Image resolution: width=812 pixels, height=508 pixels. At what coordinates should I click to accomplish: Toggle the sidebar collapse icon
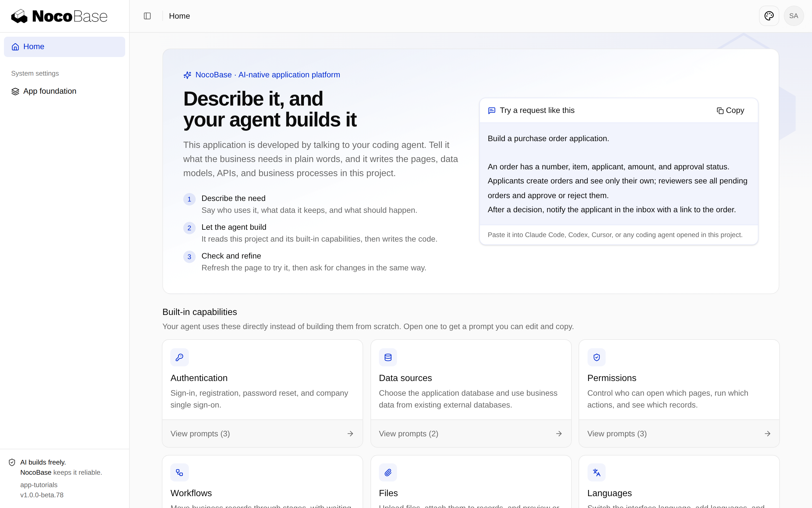tap(147, 16)
